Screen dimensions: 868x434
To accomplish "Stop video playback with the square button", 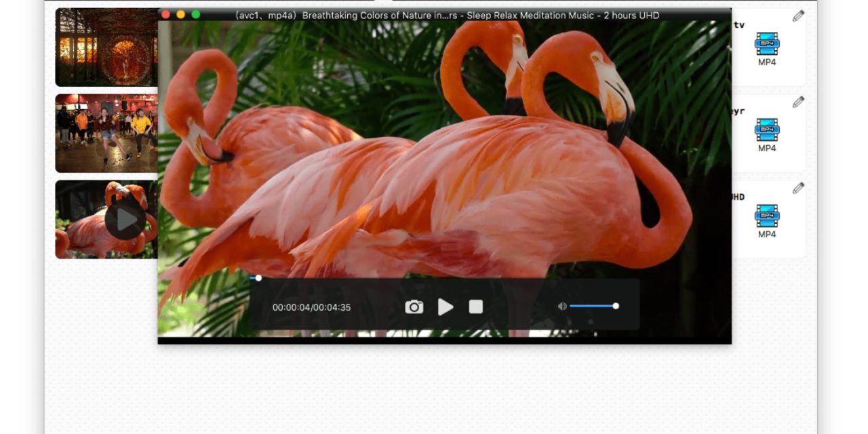I will click(476, 307).
